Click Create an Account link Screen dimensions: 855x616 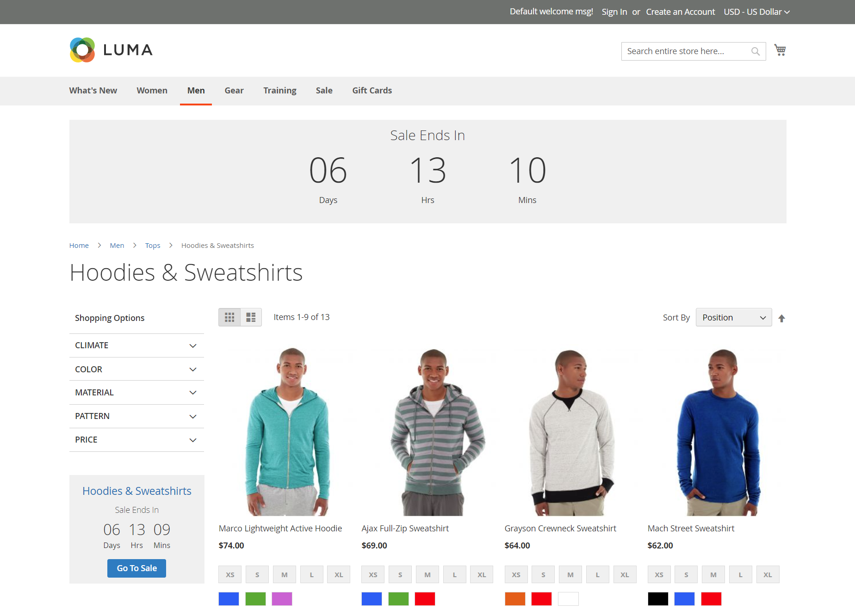[681, 12]
